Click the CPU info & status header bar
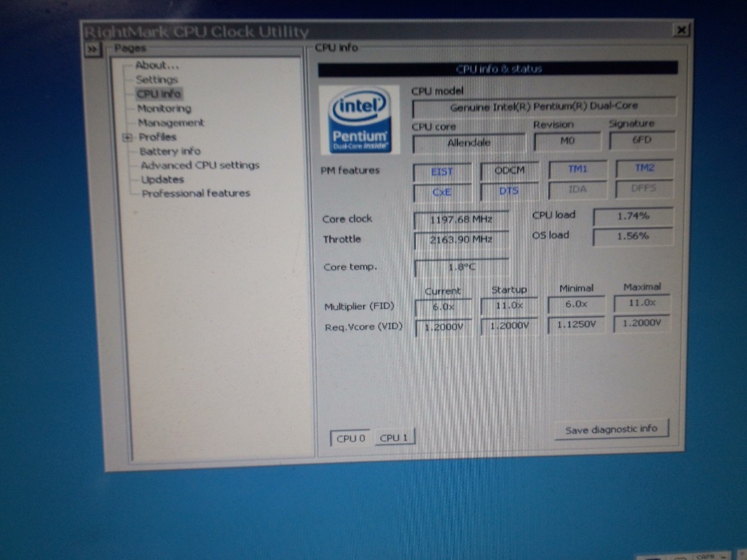The height and width of the screenshot is (560, 747). tap(498, 69)
